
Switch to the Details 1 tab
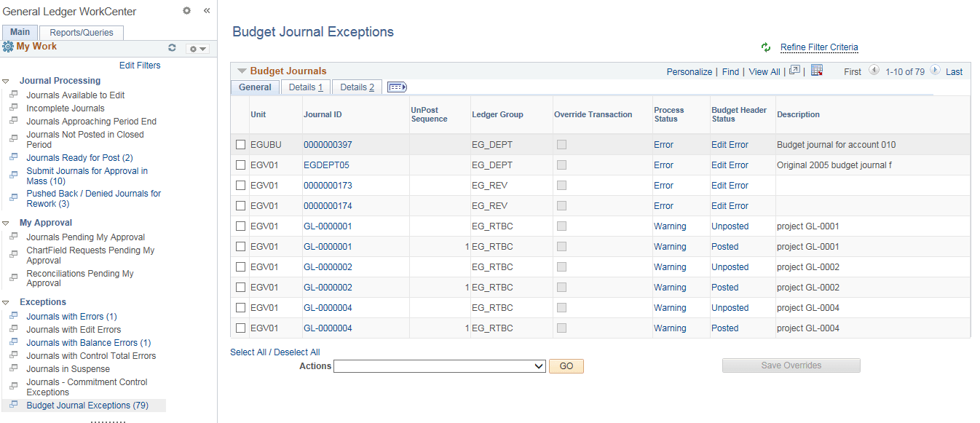(x=305, y=86)
